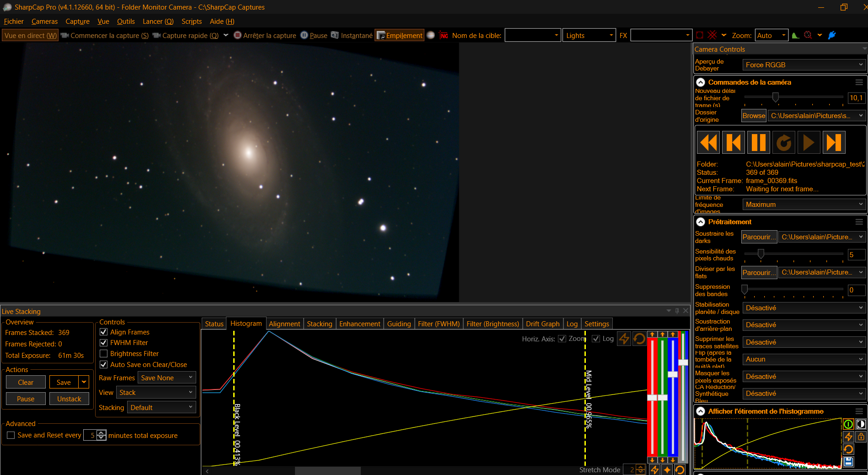Image resolution: width=868 pixels, height=475 pixels.
Task: Open the Stacking Default dropdown
Action: 162,407
